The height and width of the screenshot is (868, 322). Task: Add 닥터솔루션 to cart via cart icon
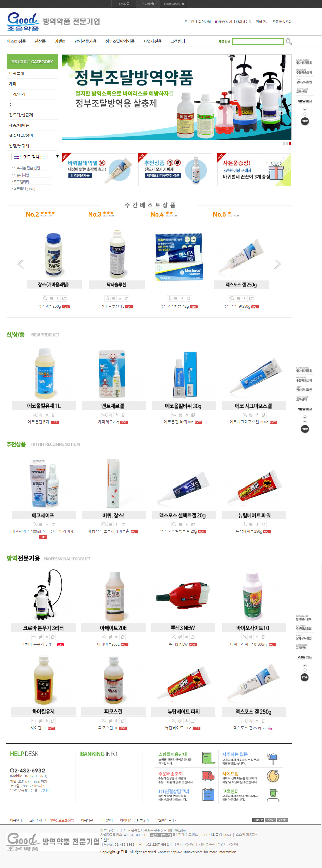(114, 298)
